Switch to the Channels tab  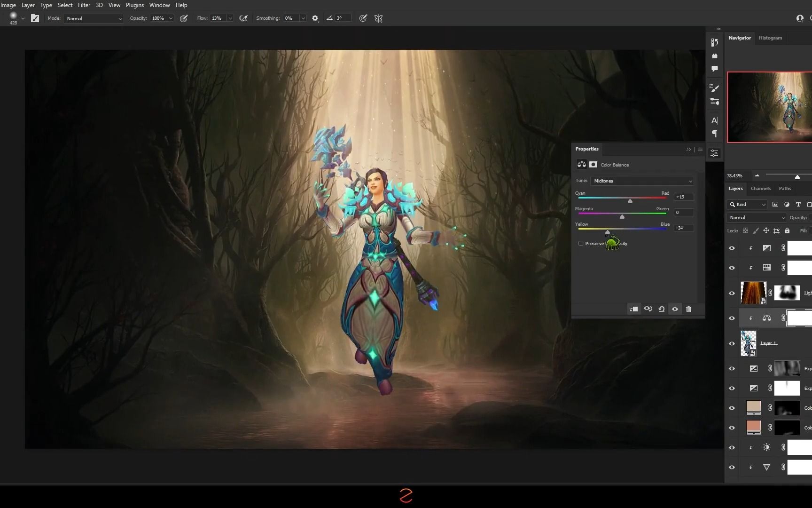pyautogui.click(x=761, y=189)
